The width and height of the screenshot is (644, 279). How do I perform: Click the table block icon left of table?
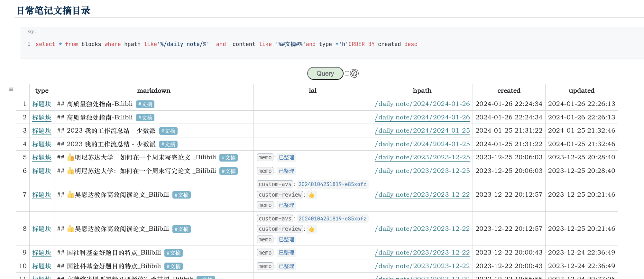11,89
